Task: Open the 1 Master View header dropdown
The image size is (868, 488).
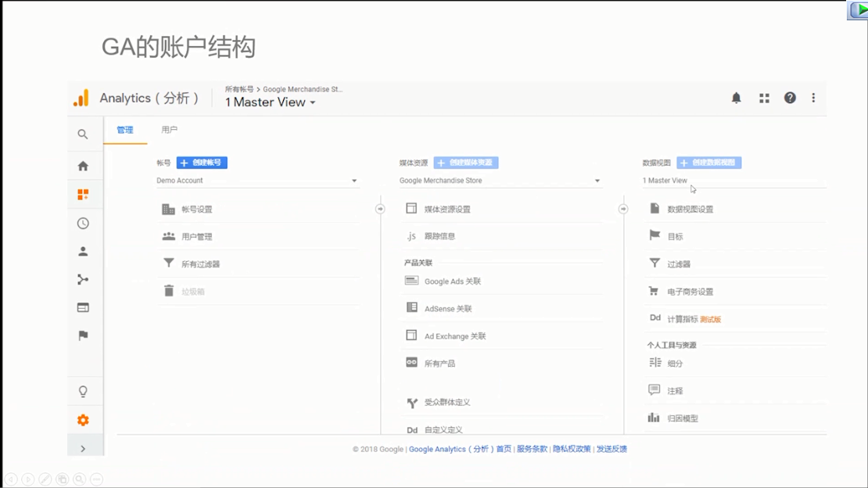Action: point(270,102)
